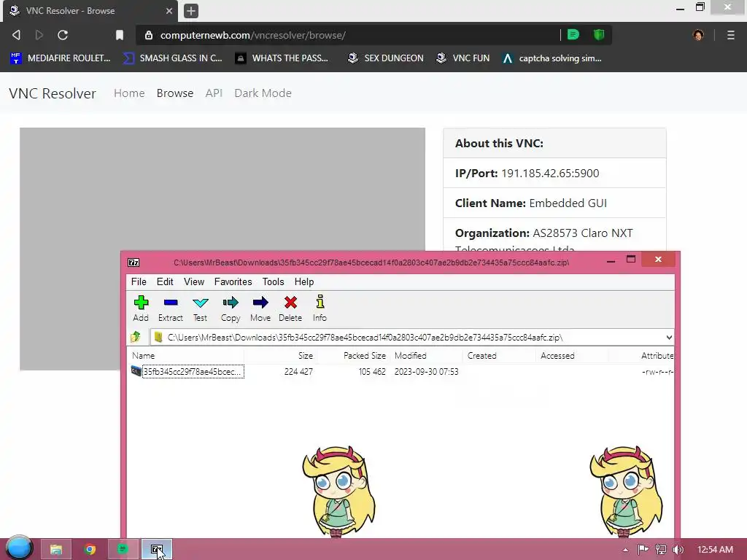
Task: Go back in browser history
Action: pos(16,35)
